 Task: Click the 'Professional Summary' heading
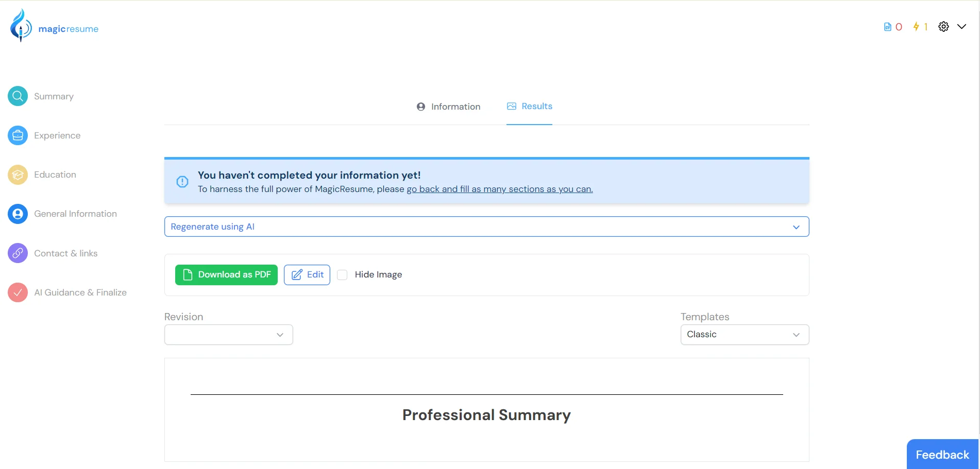tap(486, 415)
